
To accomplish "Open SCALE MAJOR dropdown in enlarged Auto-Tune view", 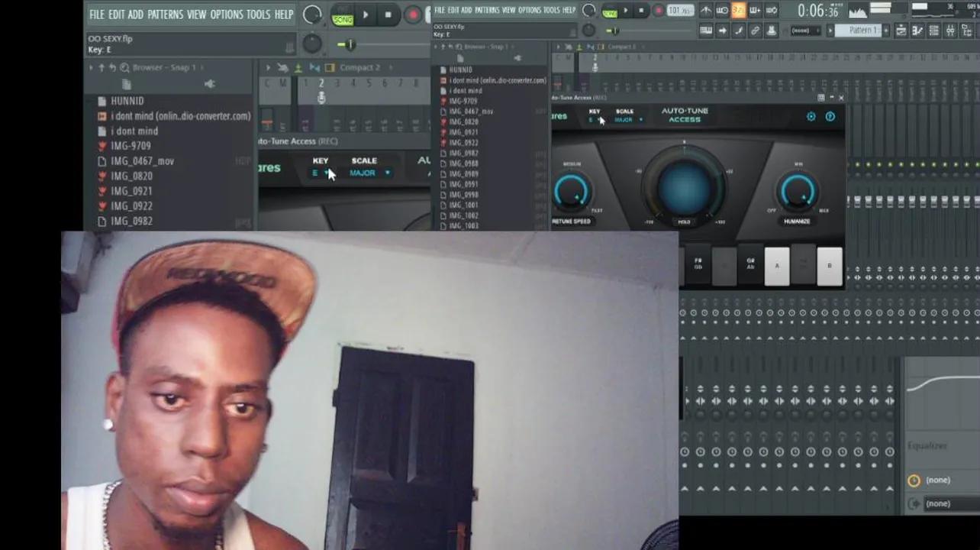I will click(369, 173).
